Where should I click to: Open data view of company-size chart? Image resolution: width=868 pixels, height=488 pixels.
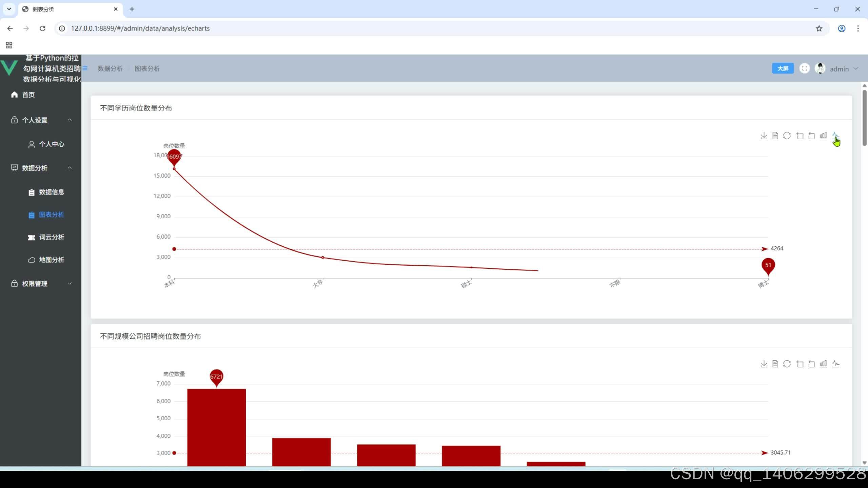775,364
